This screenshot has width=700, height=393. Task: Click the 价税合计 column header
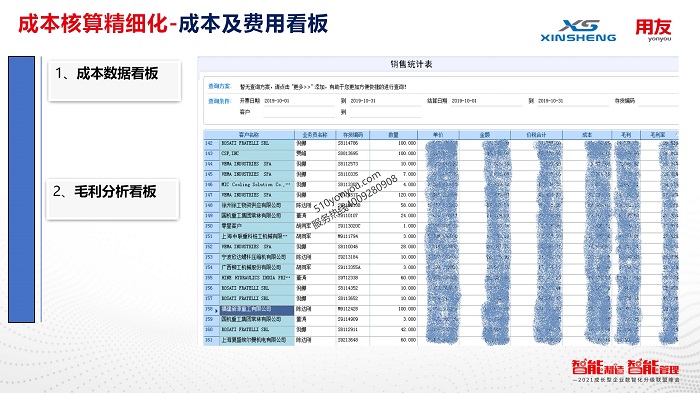[x=536, y=134]
